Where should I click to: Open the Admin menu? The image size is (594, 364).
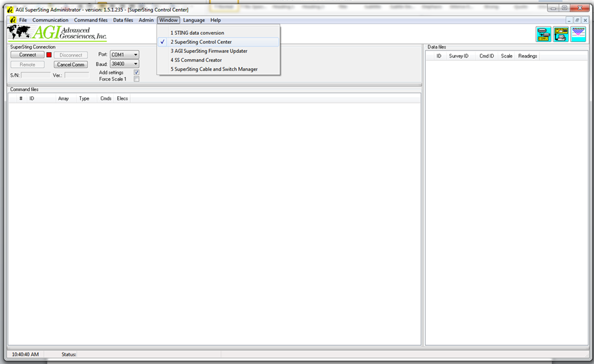146,20
